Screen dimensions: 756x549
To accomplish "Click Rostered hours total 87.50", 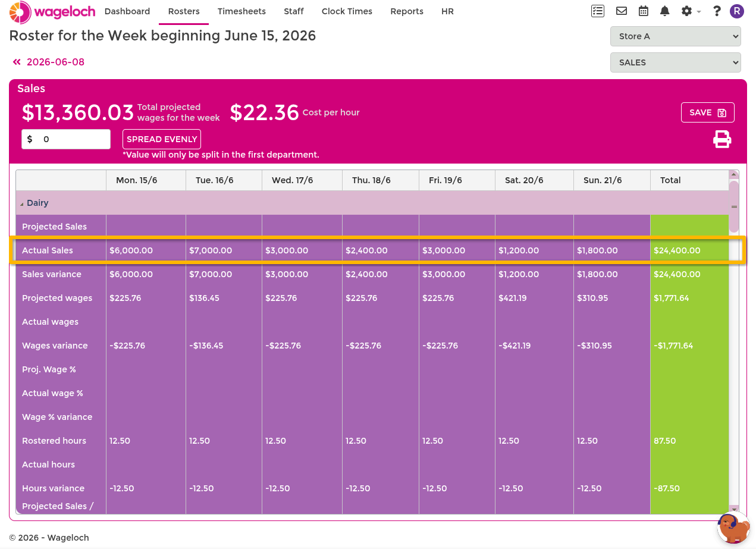I will (x=689, y=441).
